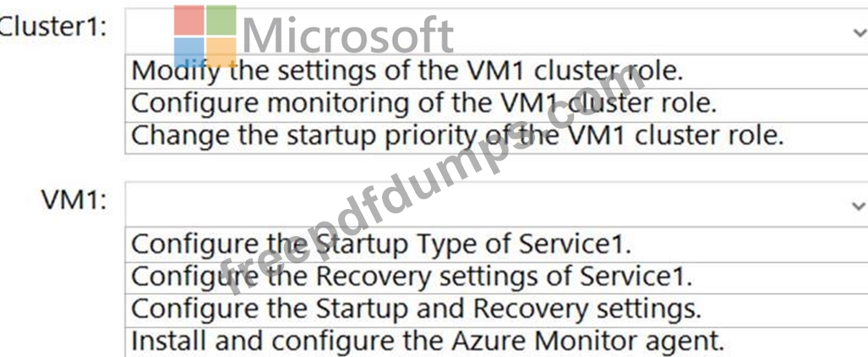Choose 'Change the startup priority' cluster role option
Viewport: 868px width, 357px height.
457,135
